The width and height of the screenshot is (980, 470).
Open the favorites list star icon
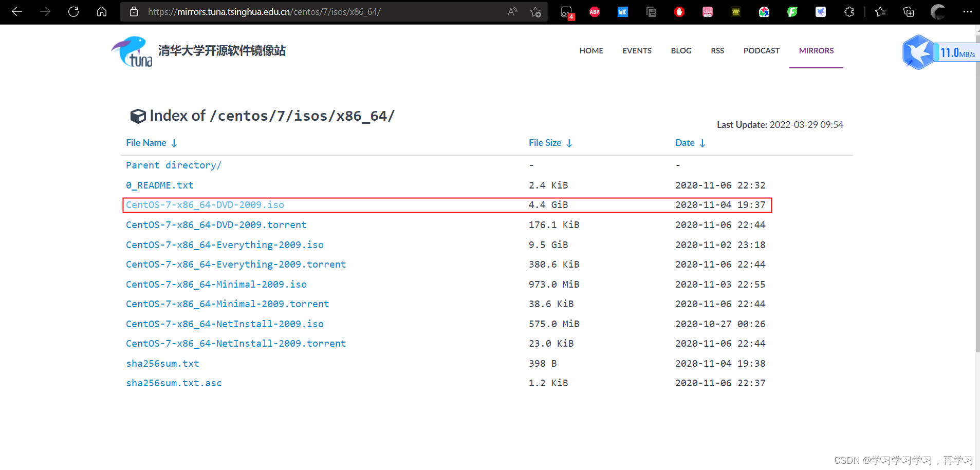(880, 12)
